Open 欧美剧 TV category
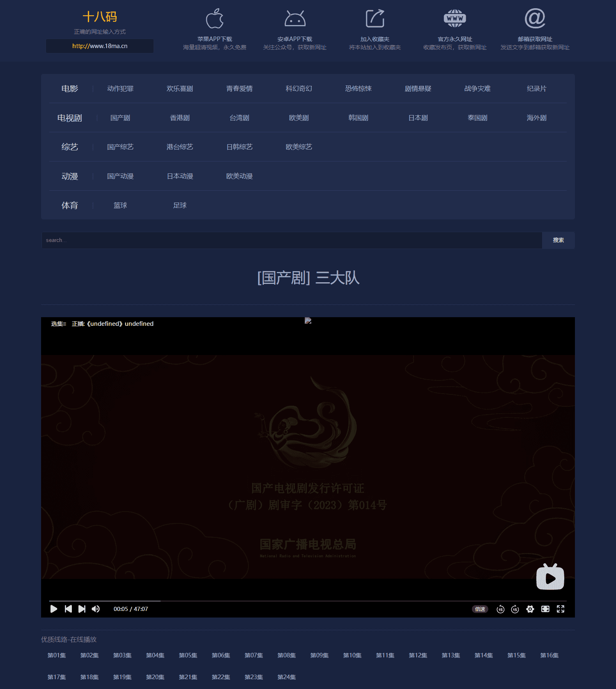The height and width of the screenshot is (689, 616). tap(299, 118)
